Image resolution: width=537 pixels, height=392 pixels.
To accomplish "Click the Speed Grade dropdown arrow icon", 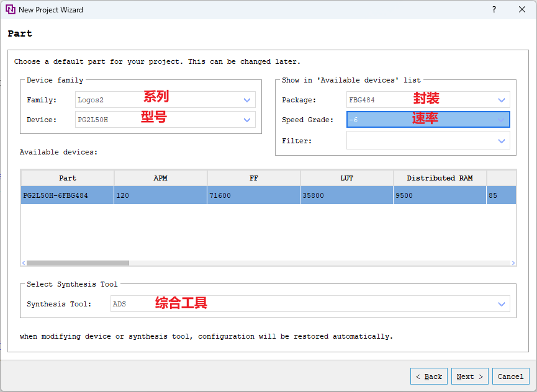I will [502, 119].
